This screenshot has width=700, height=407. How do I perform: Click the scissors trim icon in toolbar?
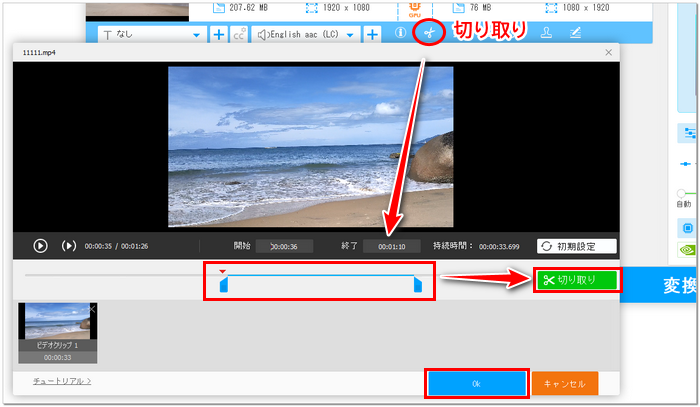(x=429, y=33)
